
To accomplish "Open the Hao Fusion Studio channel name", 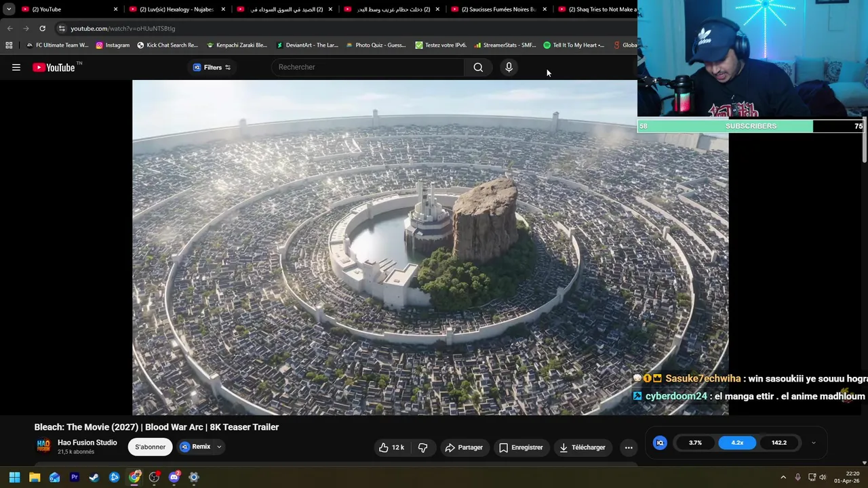I will click(87, 443).
